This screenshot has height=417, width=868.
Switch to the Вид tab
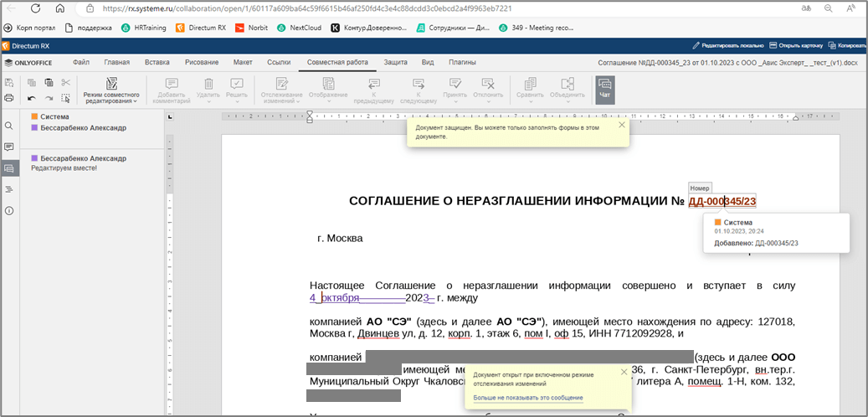[428, 63]
